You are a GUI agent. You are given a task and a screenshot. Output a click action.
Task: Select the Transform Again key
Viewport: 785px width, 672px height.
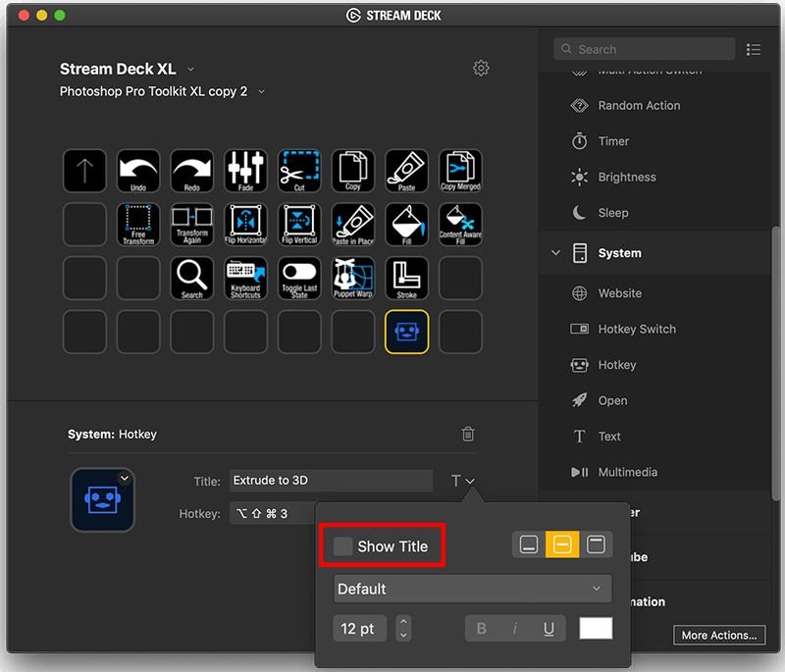tap(191, 225)
